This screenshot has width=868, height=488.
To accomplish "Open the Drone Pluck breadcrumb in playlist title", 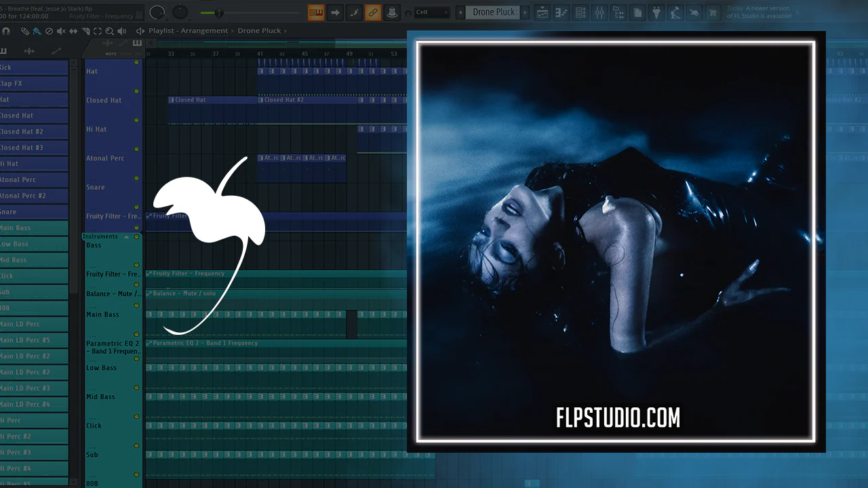I will (259, 31).
